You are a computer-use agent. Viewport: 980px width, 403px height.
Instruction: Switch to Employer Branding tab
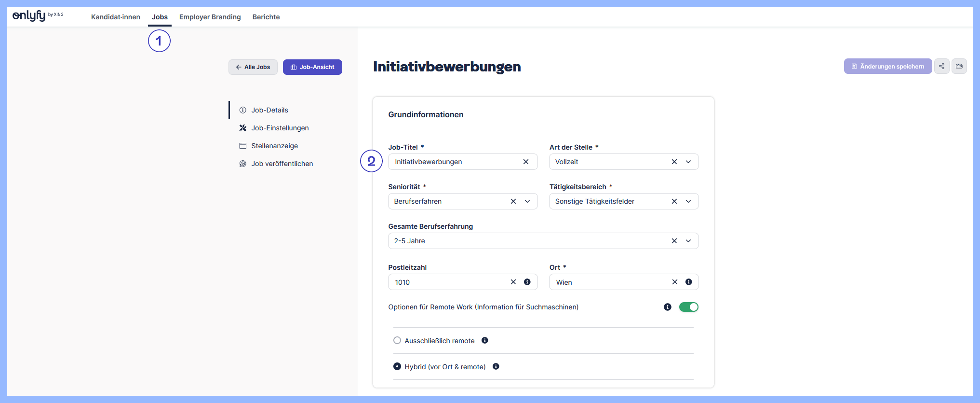pos(210,17)
